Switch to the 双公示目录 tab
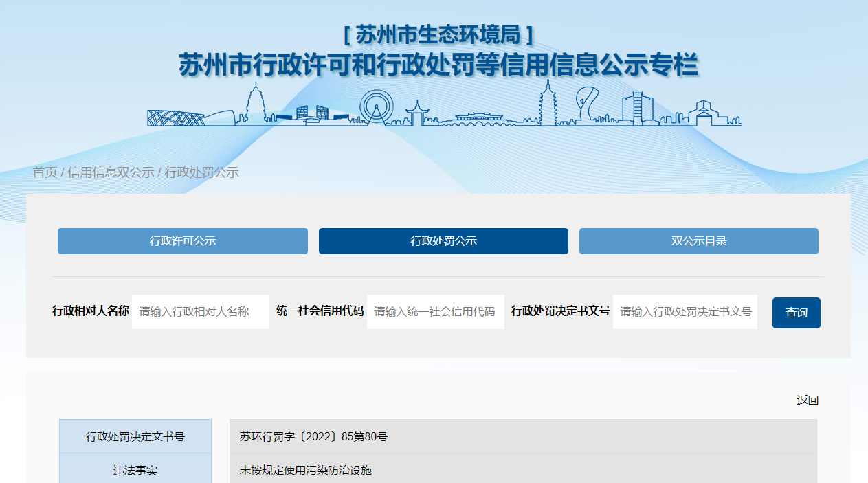 pos(699,241)
